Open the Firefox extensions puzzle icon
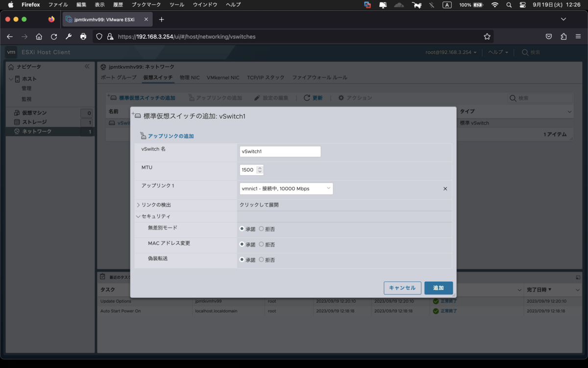Viewport: 588px width, 368px height. (x=563, y=36)
